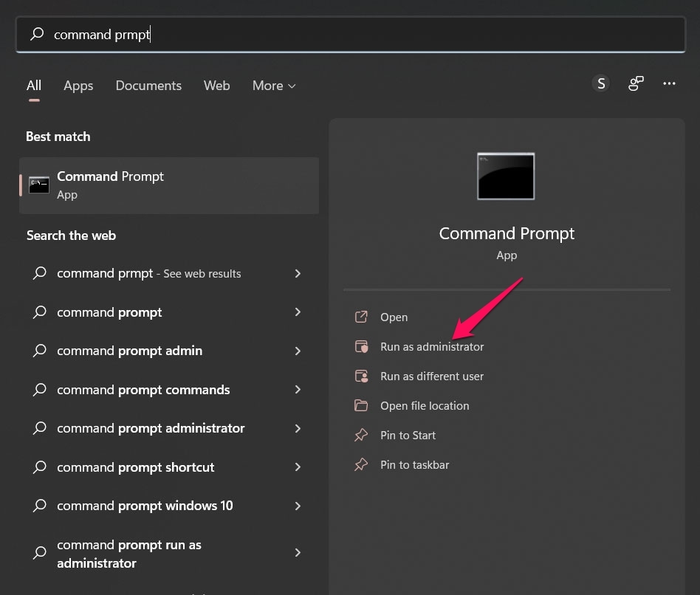Viewport: 700px width, 595px height.
Task: Select 'command prompt admin' suggestion
Action: click(169, 351)
